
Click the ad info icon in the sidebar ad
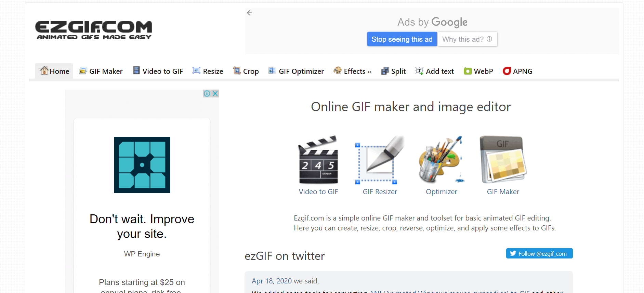coord(207,94)
